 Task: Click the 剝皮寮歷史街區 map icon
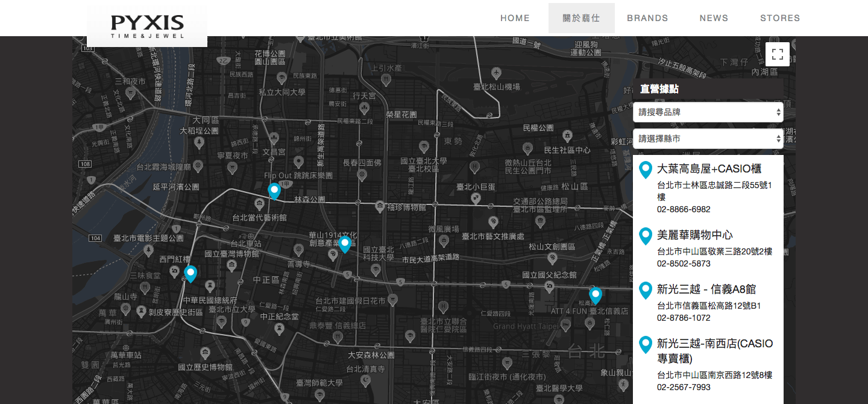click(142, 312)
